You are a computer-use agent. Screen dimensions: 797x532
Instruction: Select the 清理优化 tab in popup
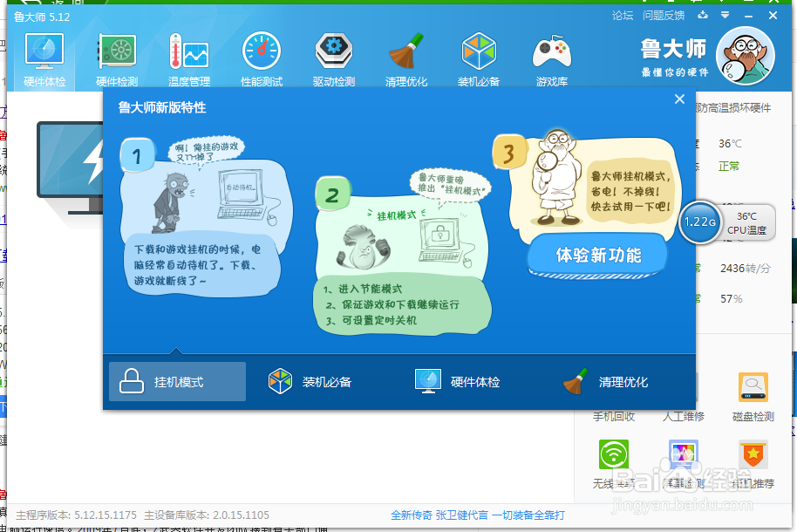[x=605, y=381]
